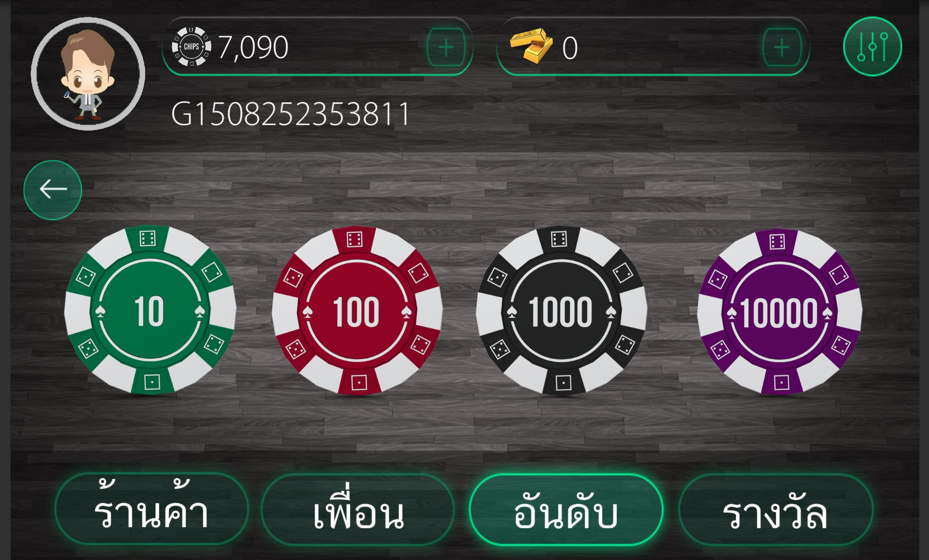929x560 pixels.
Task: Open the player avatar profile
Action: (x=88, y=74)
